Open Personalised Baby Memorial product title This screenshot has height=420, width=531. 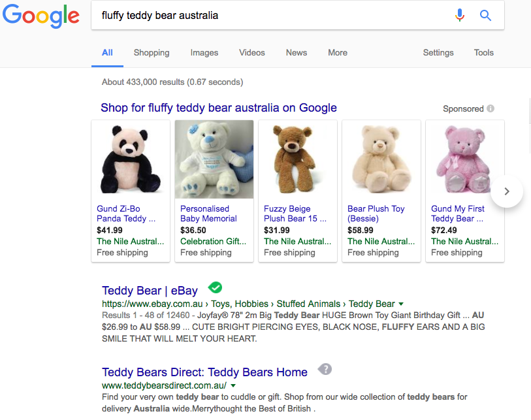[x=208, y=214]
